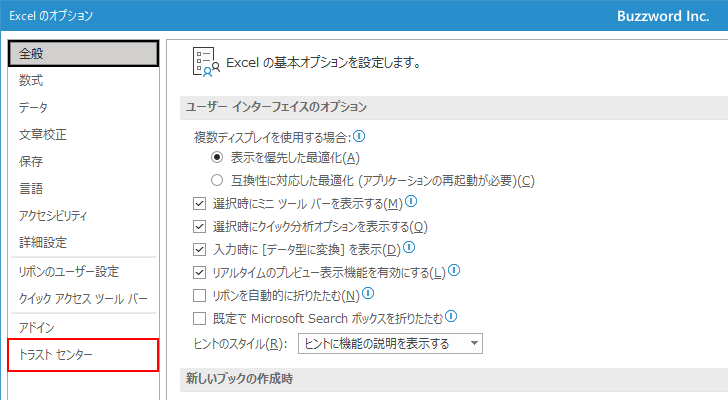Open トラスト センター category
This screenshot has width=728, height=400.
point(84,355)
